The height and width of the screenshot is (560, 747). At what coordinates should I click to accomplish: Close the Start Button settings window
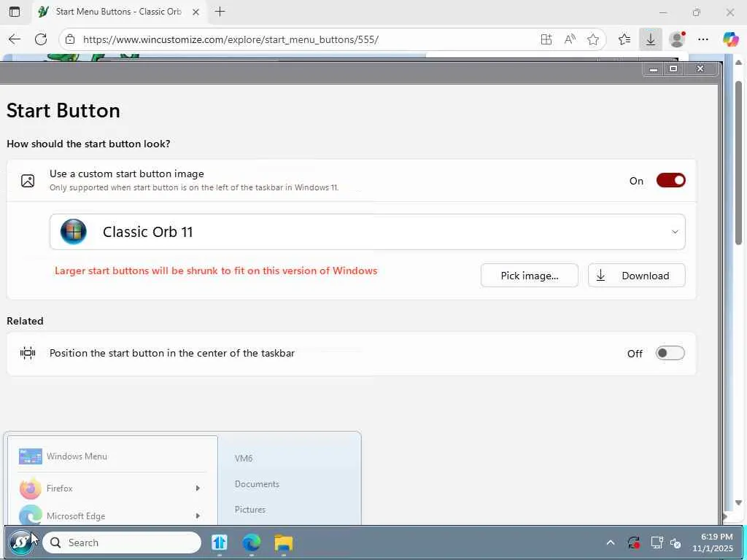coord(700,69)
